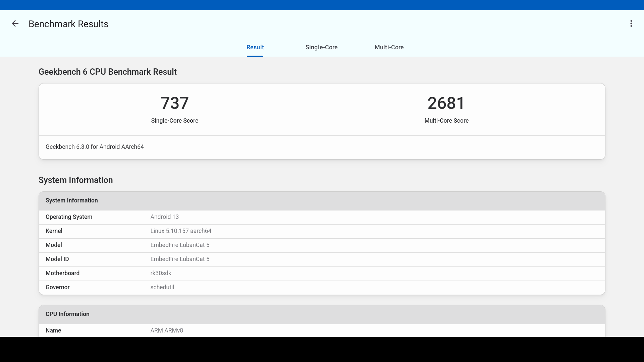Click the Motherboard row label

tap(62, 273)
